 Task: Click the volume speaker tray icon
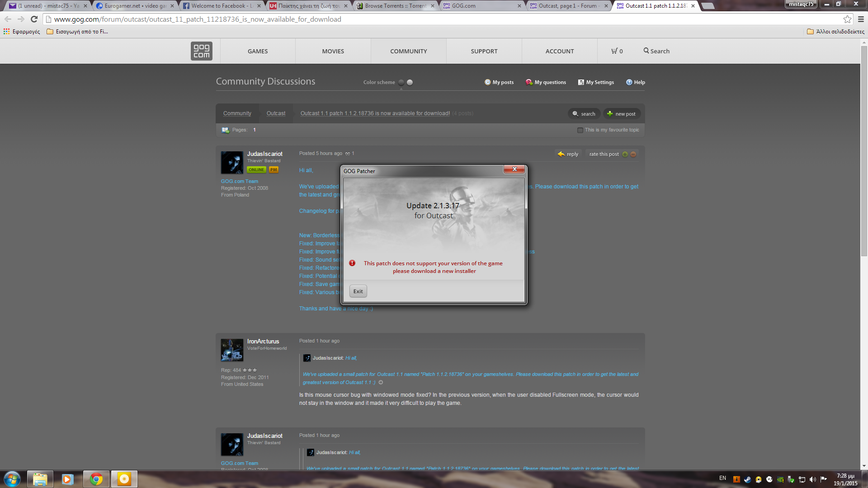pyautogui.click(x=812, y=479)
